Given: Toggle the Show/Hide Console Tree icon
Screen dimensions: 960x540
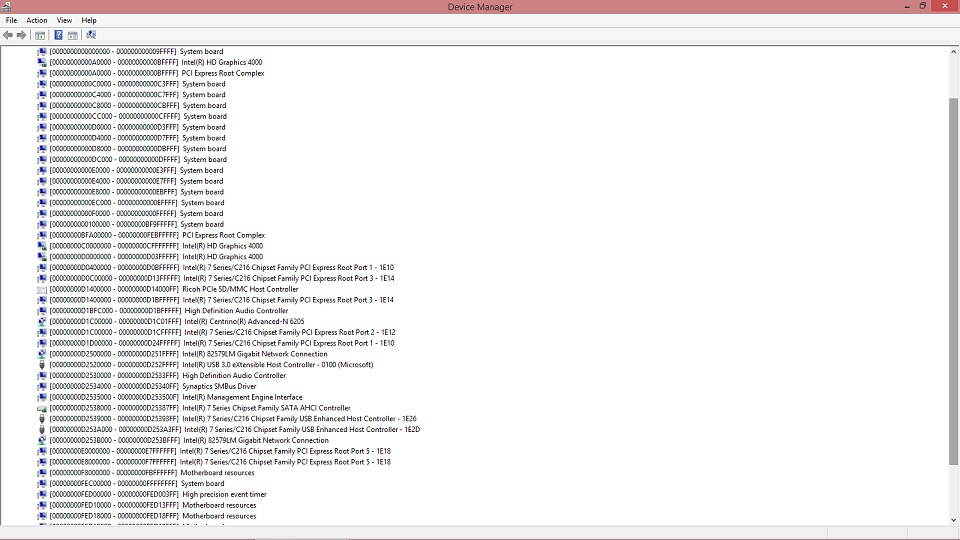Looking at the screenshot, I should (x=40, y=36).
